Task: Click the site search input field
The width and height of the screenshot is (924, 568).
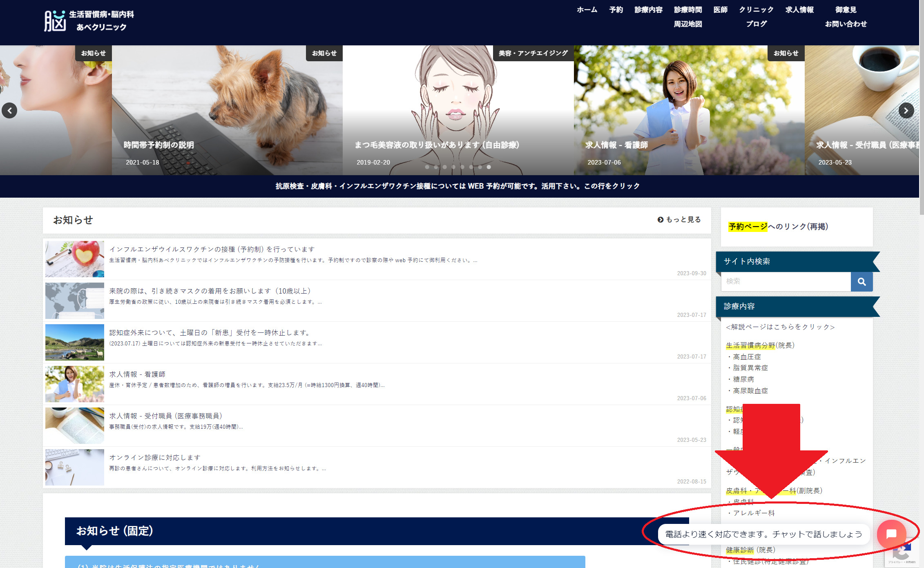Action: (x=786, y=282)
